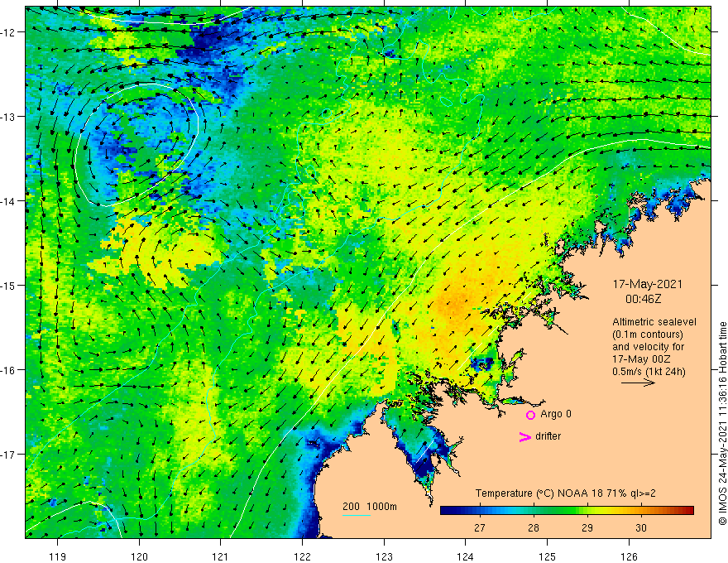Click the 0.5m/s velocity scale arrow

638,383
